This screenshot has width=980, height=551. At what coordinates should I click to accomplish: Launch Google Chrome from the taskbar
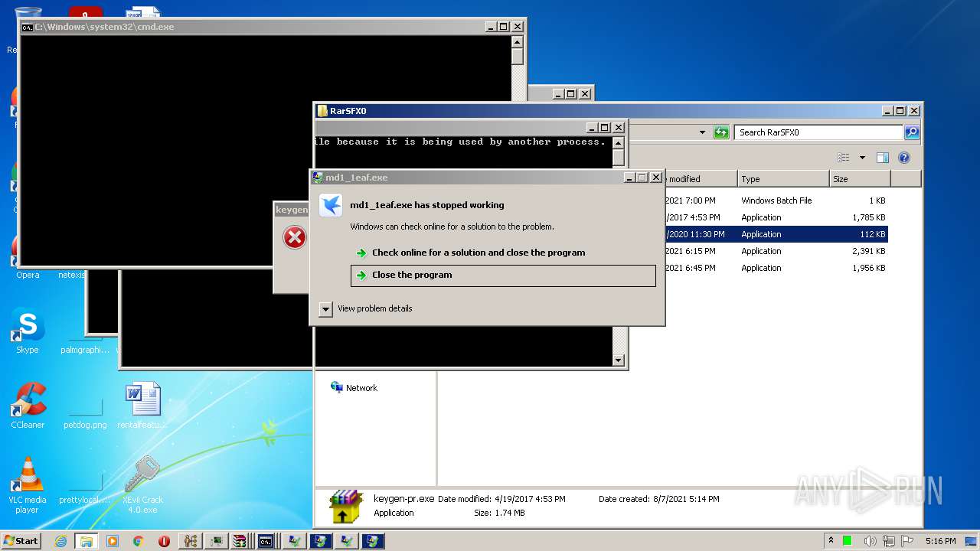pos(138,541)
